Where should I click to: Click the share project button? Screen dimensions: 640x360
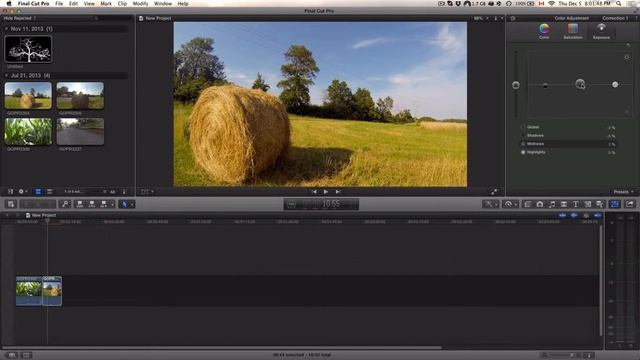[630, 204]
